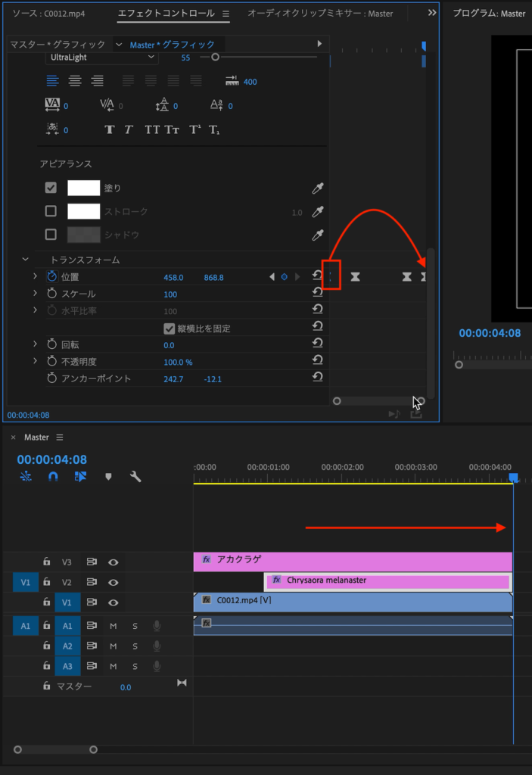Screen dimensions: 532x775
Task: Mute audio track A1
Action: [x=114, y=626]
